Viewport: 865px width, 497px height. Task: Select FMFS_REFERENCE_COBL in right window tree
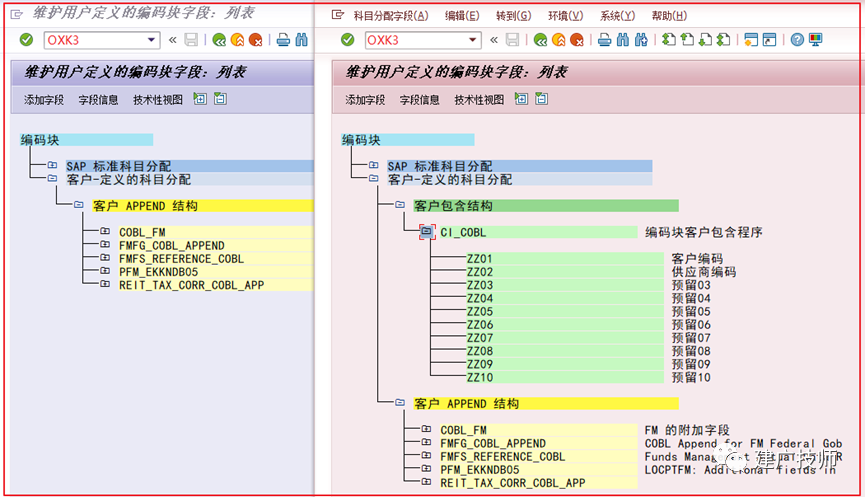click(x=538, y=457)
